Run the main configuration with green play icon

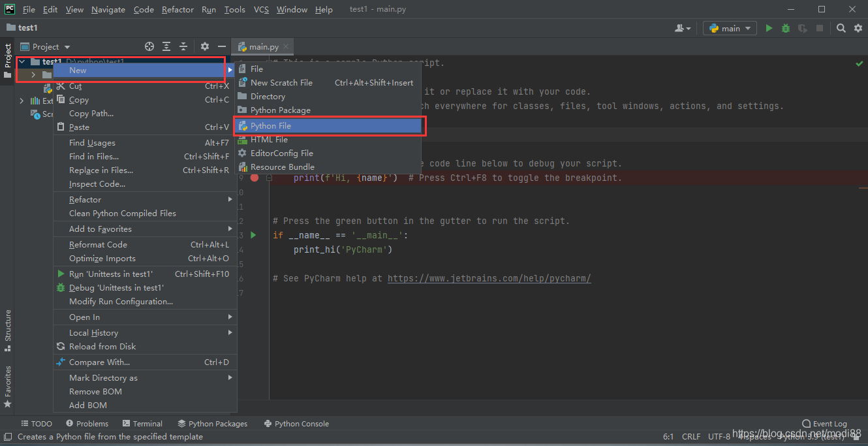point(768,28)
